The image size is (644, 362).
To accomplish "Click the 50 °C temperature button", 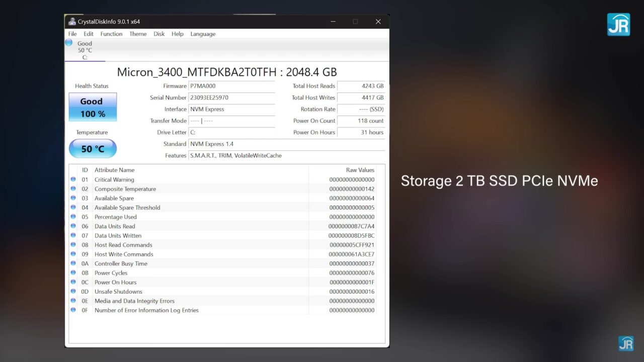I will [93, 149].
